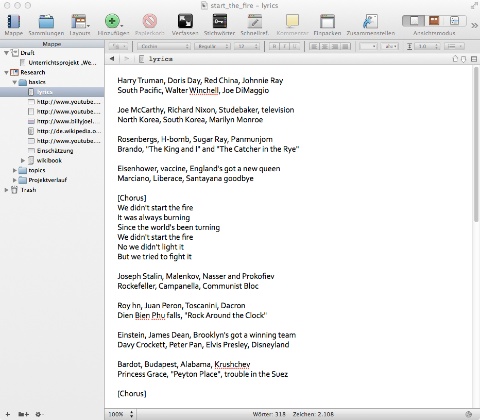Enter Verfassen compose mode icon
Image resolution: width=480 pixels, height=420 pixels.
click(x=185, y=21)
